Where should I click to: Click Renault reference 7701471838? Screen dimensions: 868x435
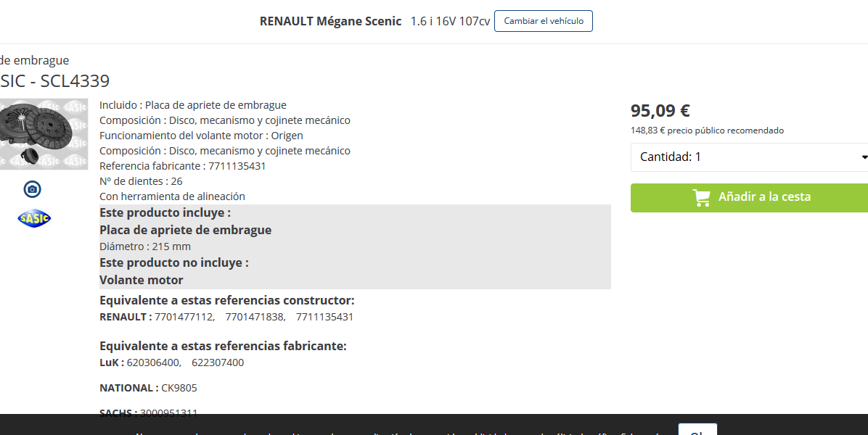[254, 318]
